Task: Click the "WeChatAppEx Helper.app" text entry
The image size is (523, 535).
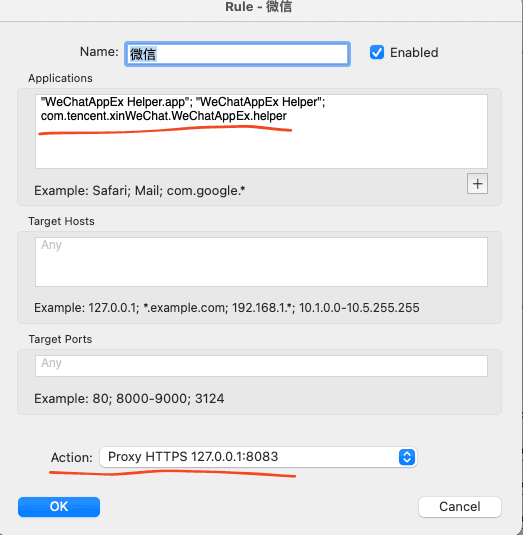Action: click(x=115, y=102)
